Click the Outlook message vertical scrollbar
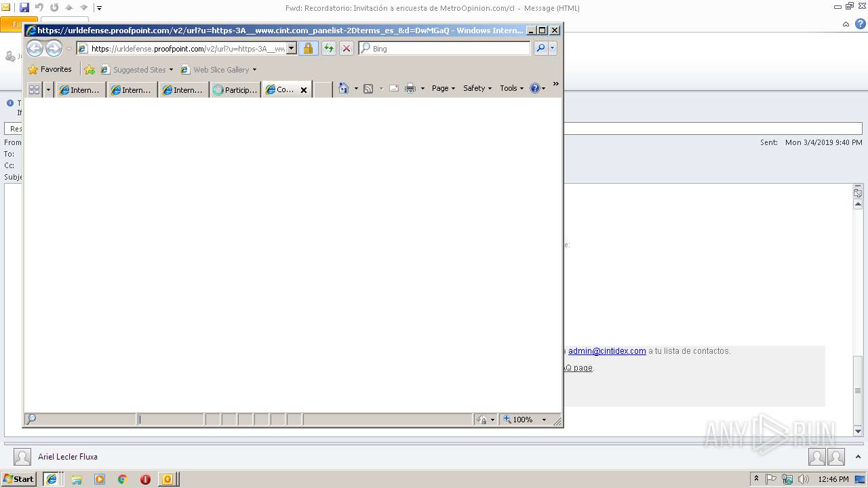 pyautogui.click(x=858, y=391)
